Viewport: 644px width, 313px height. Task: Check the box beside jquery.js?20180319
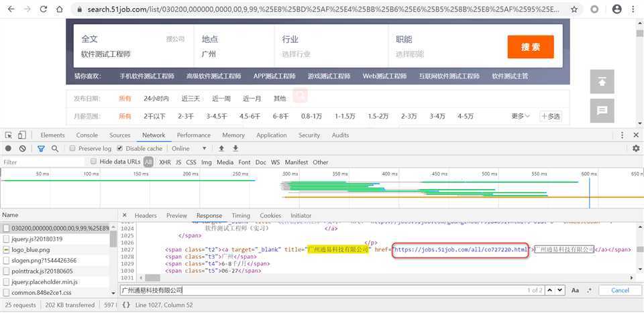[6, 239]
